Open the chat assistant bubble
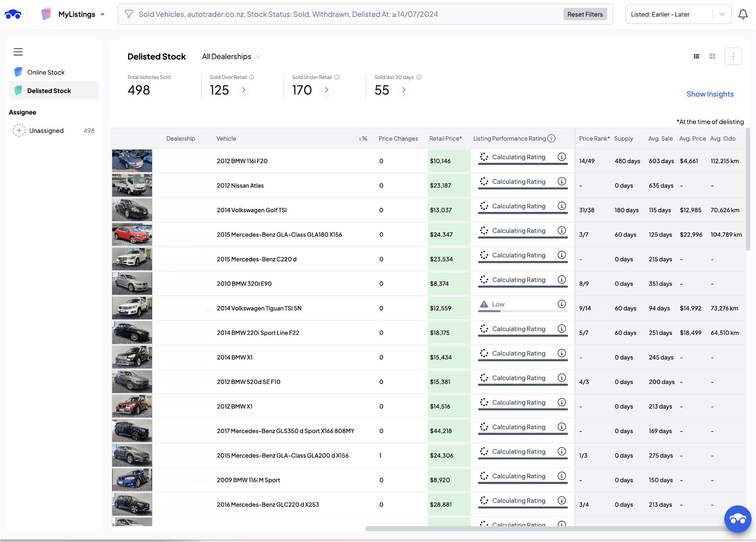756x542 pixels. point(738,519)
